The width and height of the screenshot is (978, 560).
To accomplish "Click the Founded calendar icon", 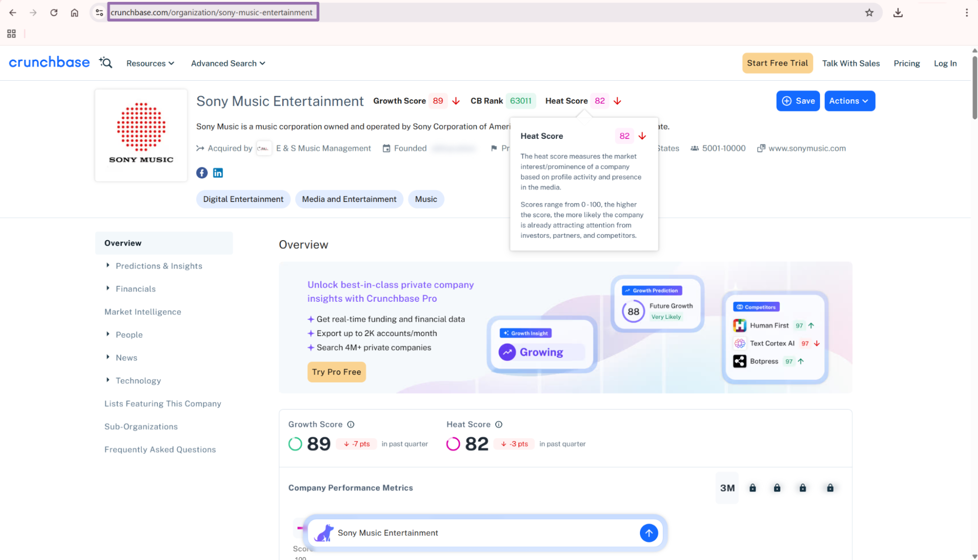I will click(x=387, y=148).
